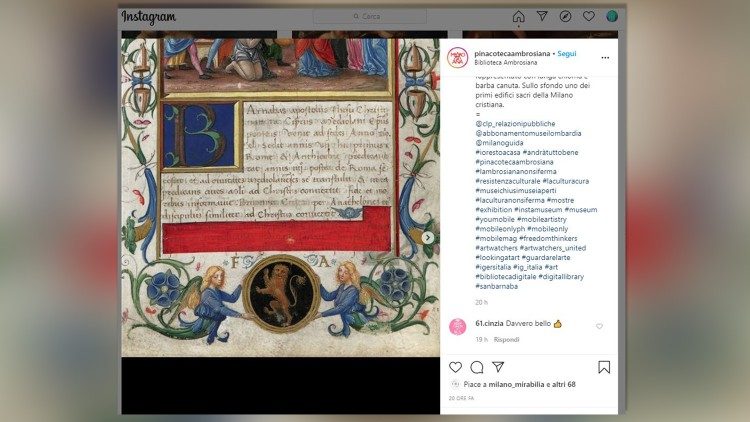The image size is (750, 422).
Task: Open hashtag #youmobile
Action: click(495, 219)
